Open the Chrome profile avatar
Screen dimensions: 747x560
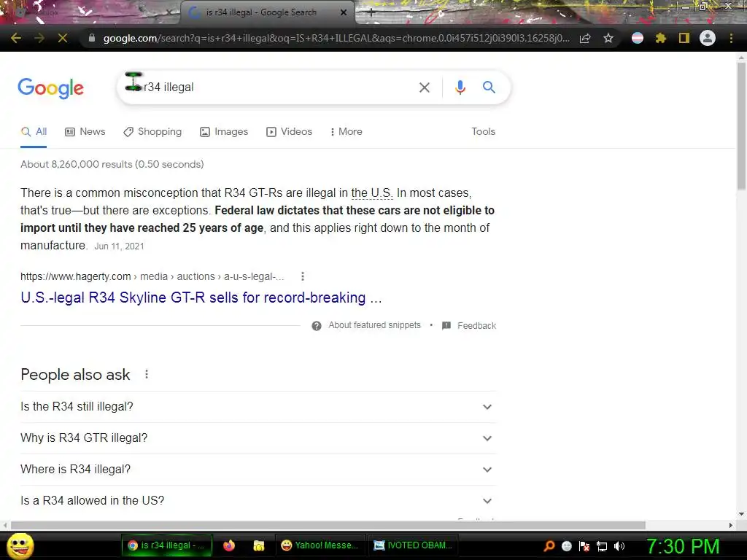(x=708, y=38)
